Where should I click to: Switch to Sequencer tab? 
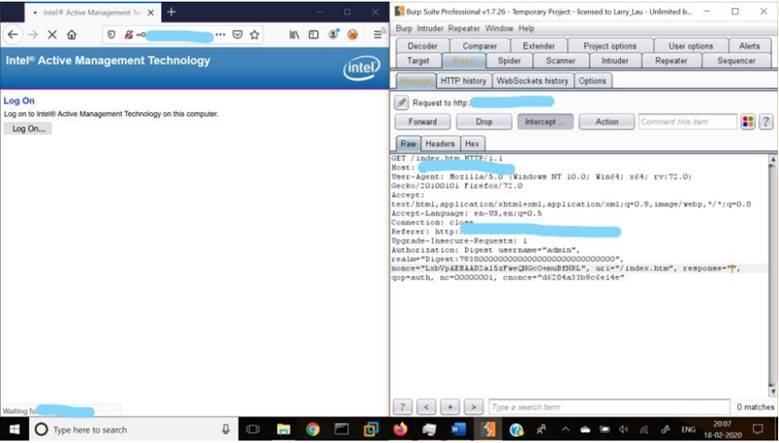tap(736, 61)
